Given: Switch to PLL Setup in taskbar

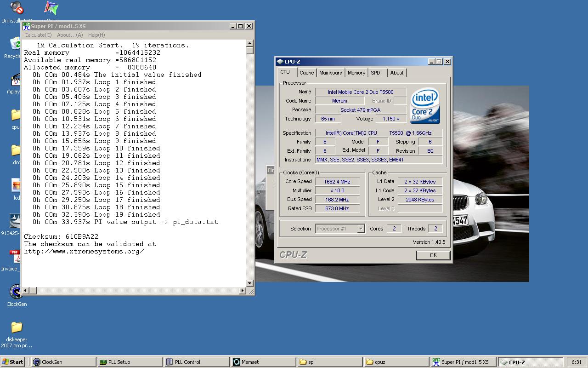Looking at the screenshot, I should 130,362.
